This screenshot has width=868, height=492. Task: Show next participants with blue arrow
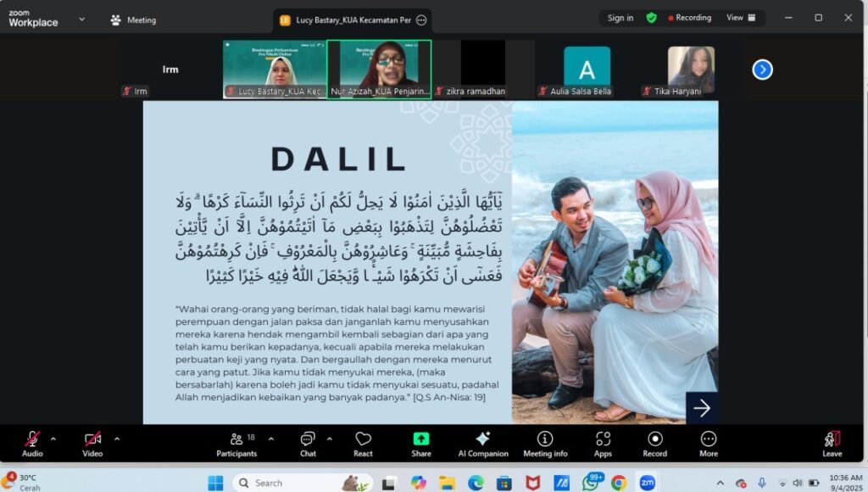coord(762,70)
